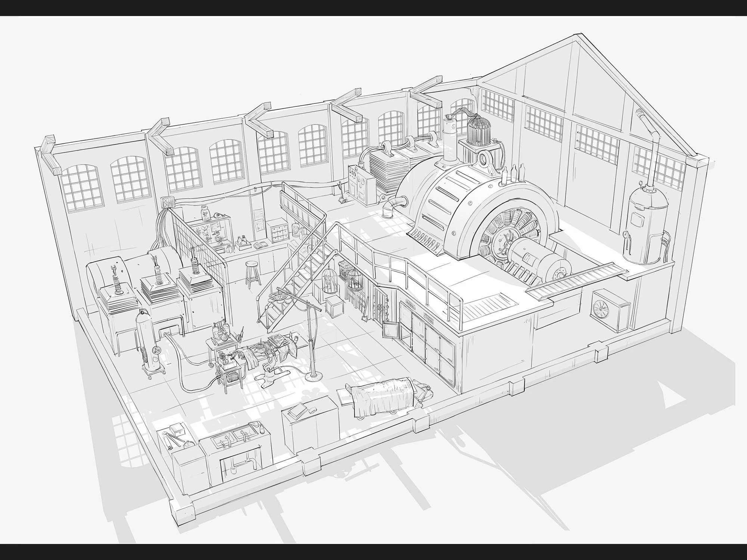Viewport: 747px width, 560px height.
Task: Click the hanging birdcage under the platform
Action: pos(329,281)
